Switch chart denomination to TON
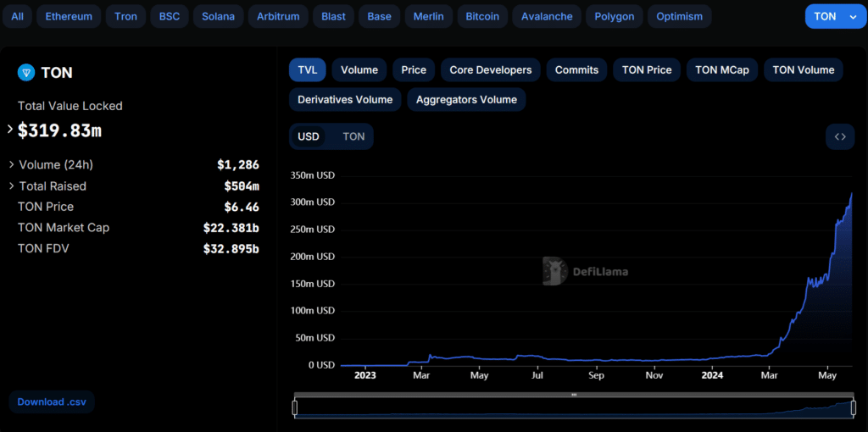 point(353,136)
